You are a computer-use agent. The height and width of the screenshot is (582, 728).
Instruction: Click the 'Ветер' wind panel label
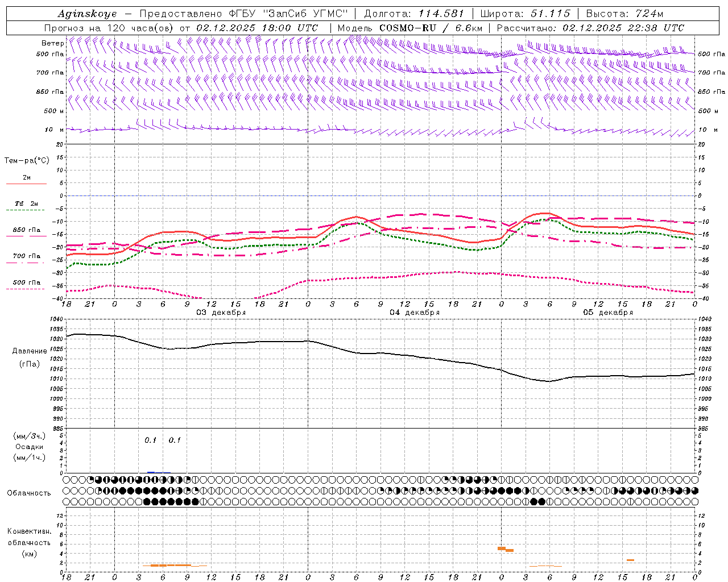click(x=52, y=43)
